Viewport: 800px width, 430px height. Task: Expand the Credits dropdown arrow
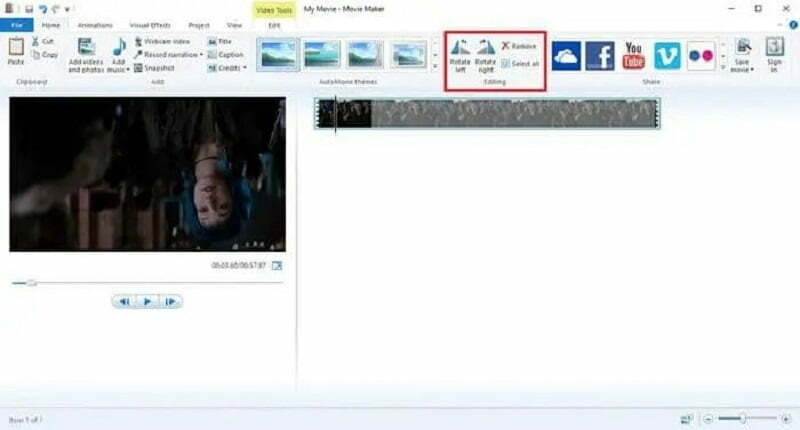(245, 68)
